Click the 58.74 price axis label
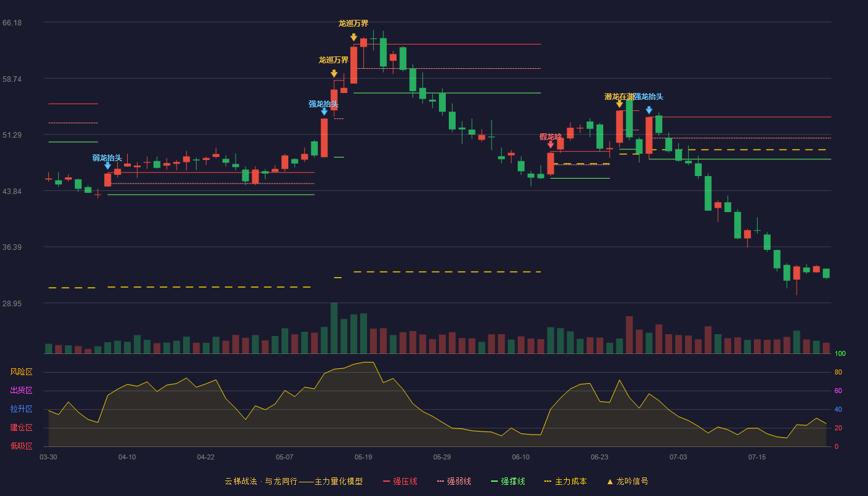868x496 pixels. click(x=12, y=79)
